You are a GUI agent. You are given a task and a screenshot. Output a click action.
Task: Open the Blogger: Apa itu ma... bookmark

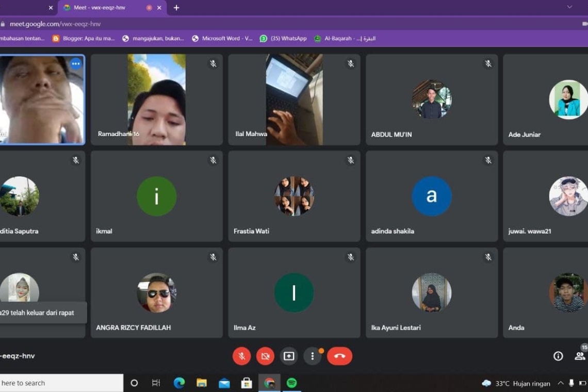[x=84, y=38]
